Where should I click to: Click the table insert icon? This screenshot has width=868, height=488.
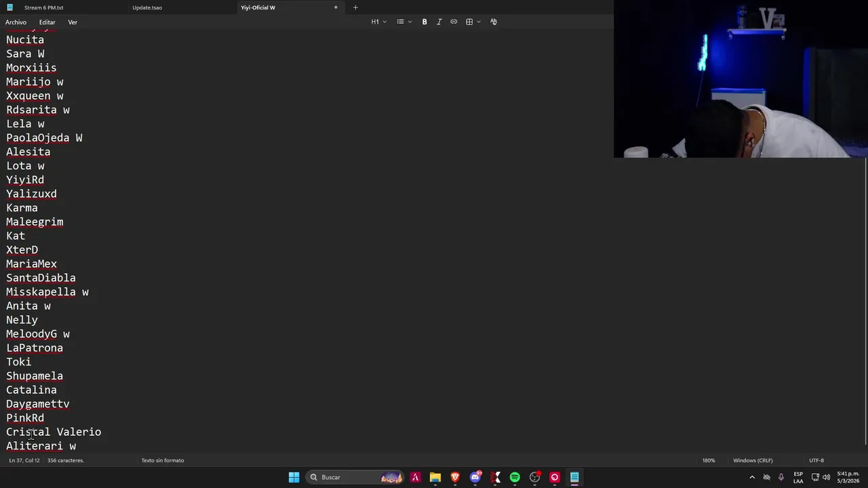[469, 22]
